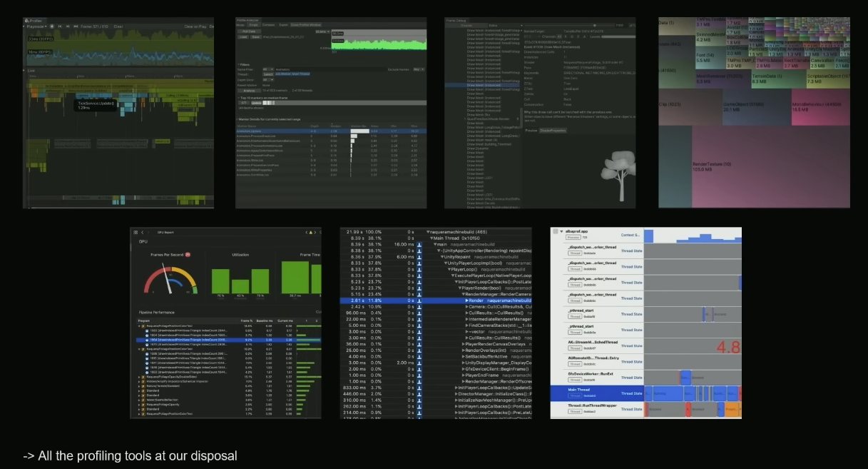This screenshot has width=868, height=469.
Task: Jump to last frame in Profiler toolbar
Action: point(76,26)
